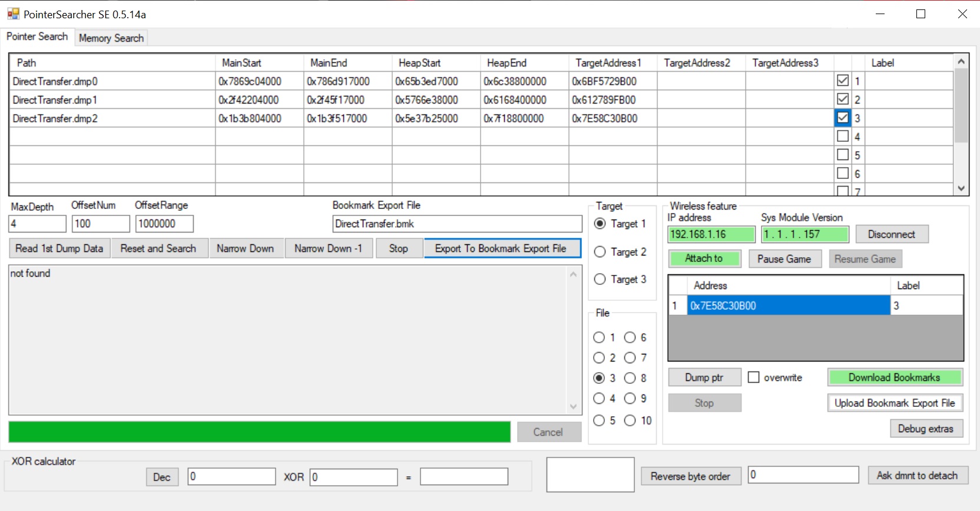Screen dimensions: 980x511
Task: Enable the checkbox for row 4
Action: tap(843, 136)
